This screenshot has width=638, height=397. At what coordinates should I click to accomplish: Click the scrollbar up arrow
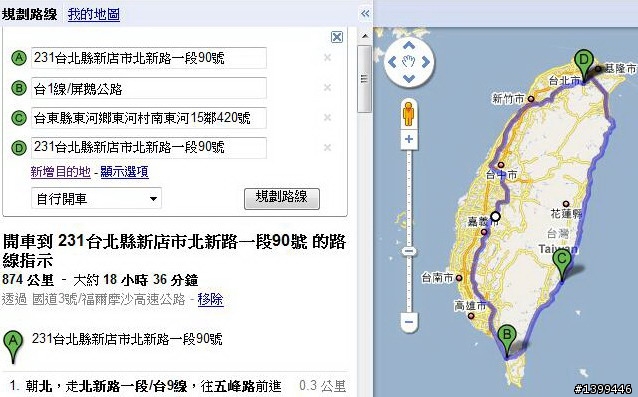365,36
